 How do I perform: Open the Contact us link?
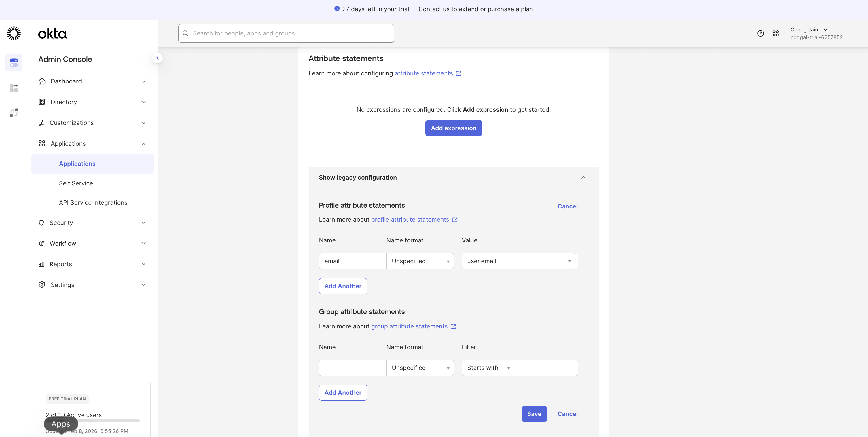click(x=434, y=9)
